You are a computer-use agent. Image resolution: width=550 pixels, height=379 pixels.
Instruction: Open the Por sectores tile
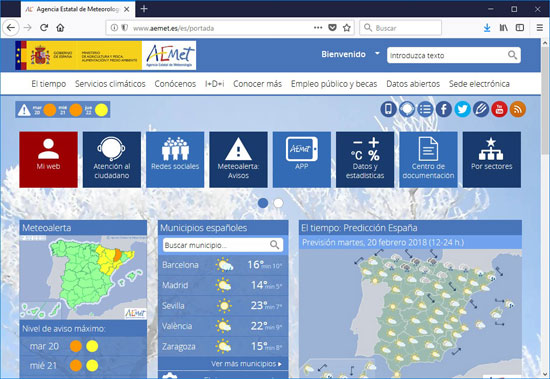[492, 160]
